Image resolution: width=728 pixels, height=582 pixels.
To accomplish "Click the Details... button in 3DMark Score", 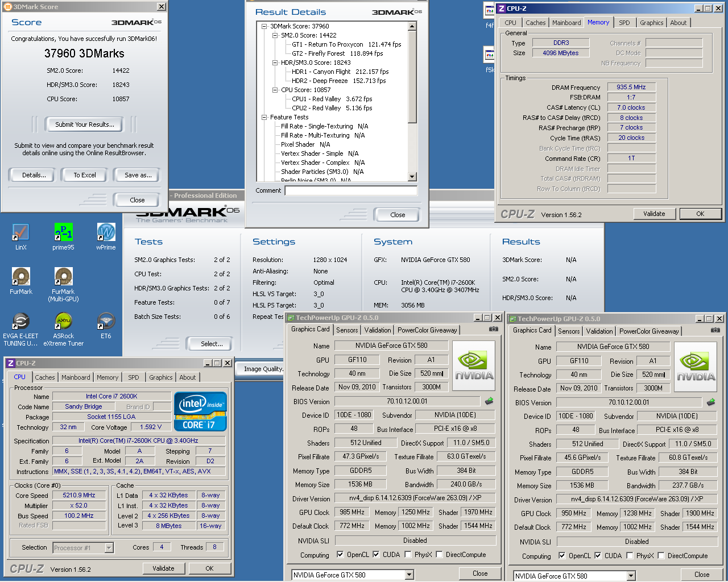I will click(34, 175).
